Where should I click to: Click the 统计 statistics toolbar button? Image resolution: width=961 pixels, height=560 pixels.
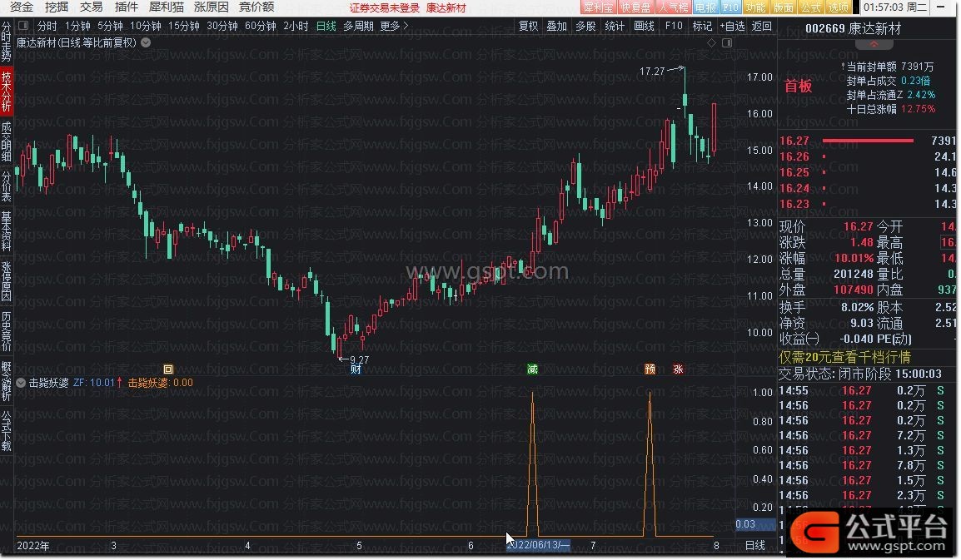pyautogui.click(x=615, y=26)
